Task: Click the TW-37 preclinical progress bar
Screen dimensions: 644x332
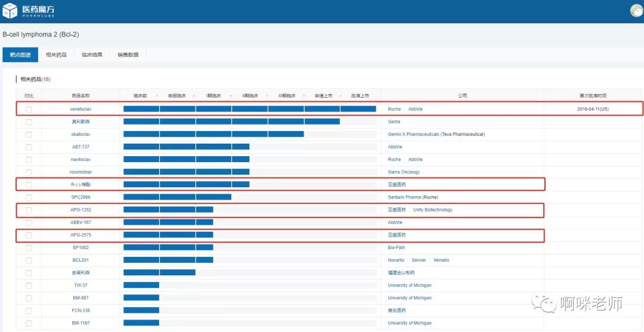Action: tap(141, 285)
